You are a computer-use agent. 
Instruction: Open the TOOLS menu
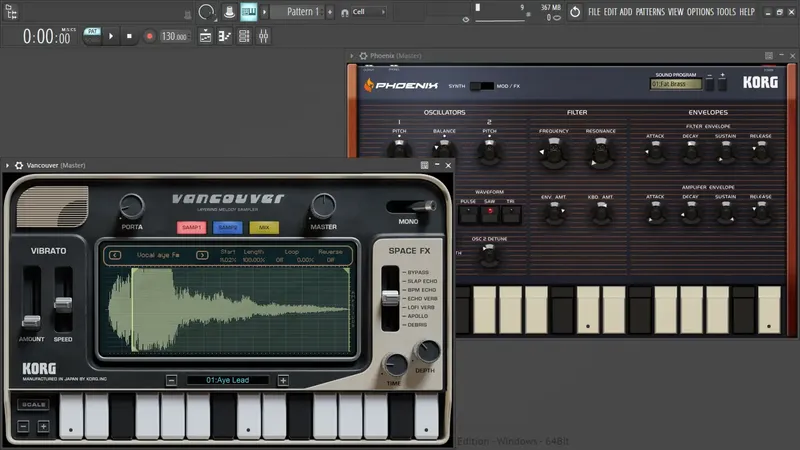pos(726,12)
